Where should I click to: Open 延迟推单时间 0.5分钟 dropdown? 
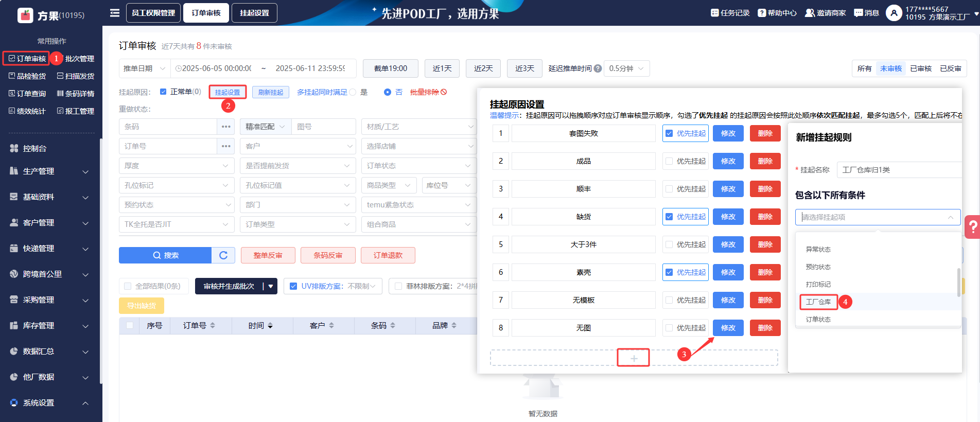point(627,68)
